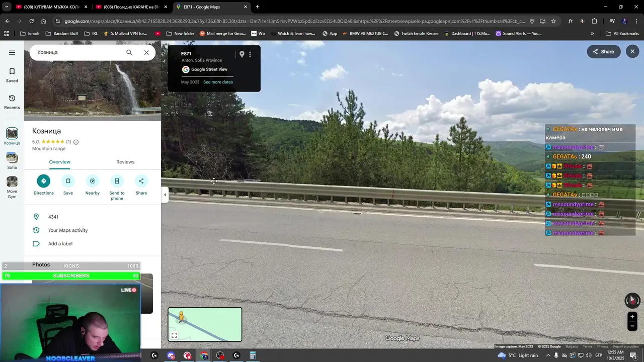Click the Street View minimap
644x362 pixels.
(205, 324)
